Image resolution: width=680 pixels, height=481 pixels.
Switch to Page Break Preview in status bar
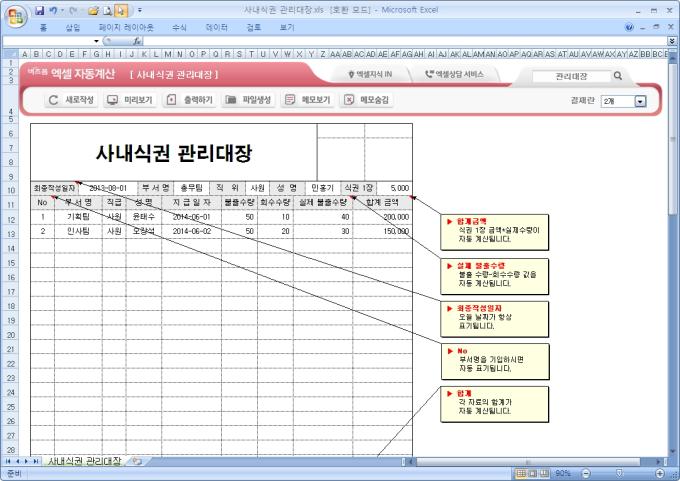click(544, 473)
